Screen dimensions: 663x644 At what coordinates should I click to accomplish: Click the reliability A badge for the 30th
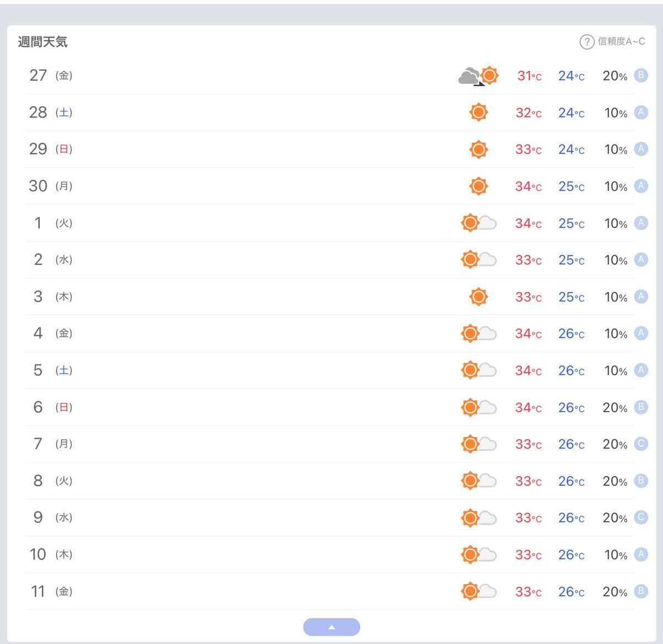[x=641, y=186]
